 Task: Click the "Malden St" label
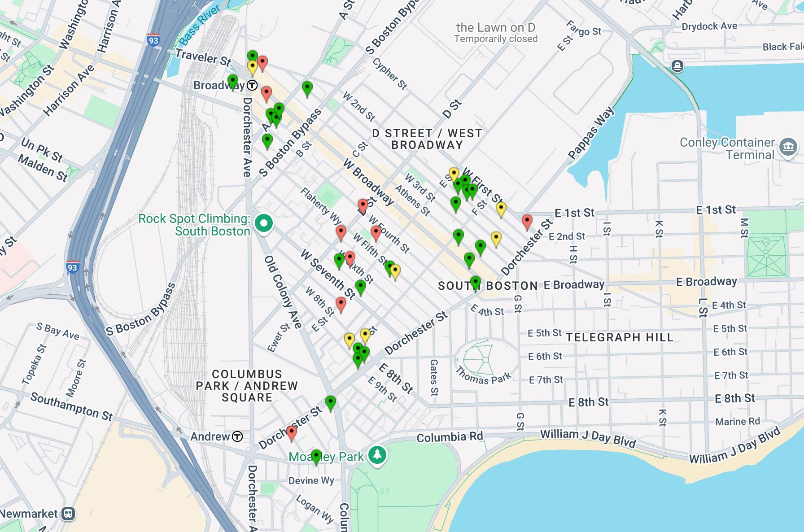[x=43, y=168]
